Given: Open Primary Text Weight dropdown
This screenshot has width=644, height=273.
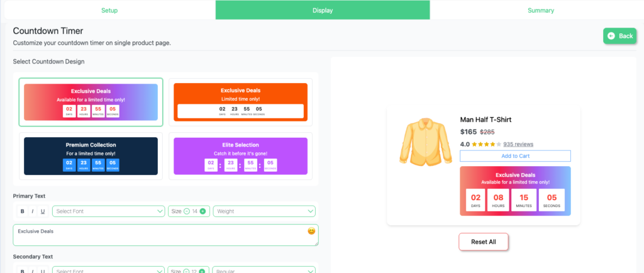Looking at the screenshot, I should 264,211.
